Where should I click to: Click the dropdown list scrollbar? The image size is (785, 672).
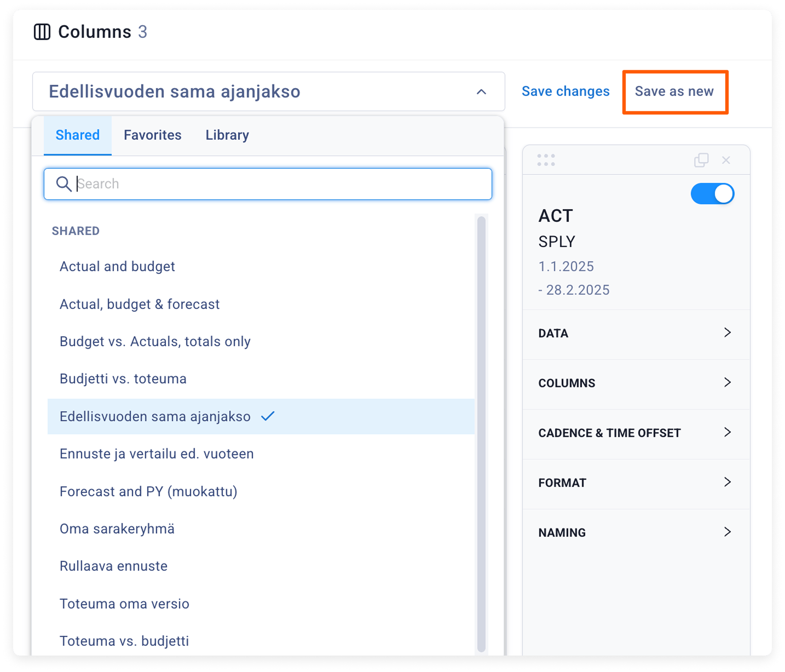(x=481, y=434)
